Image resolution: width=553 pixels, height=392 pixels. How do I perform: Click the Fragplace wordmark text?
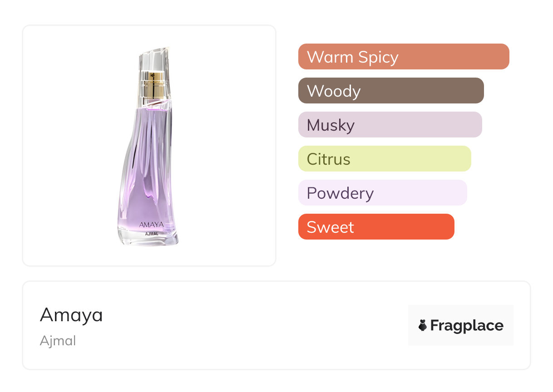(x=466, y=325)
